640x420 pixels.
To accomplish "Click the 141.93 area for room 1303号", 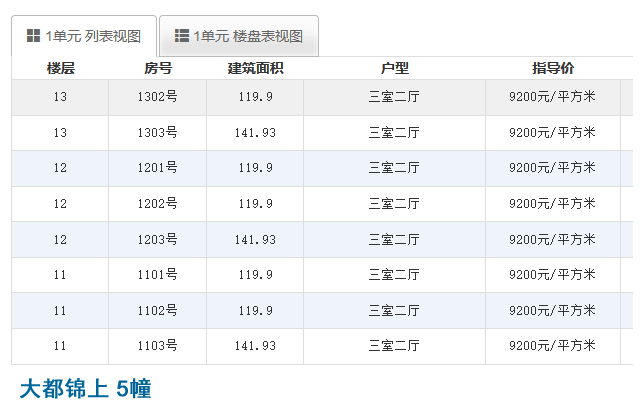I will point(255,133).
